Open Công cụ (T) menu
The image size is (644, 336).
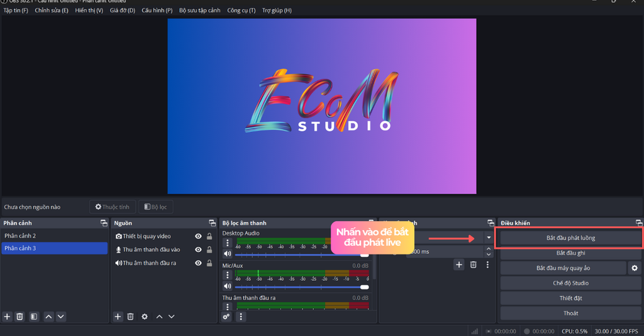pyautogui.click(x=241, y=10)
